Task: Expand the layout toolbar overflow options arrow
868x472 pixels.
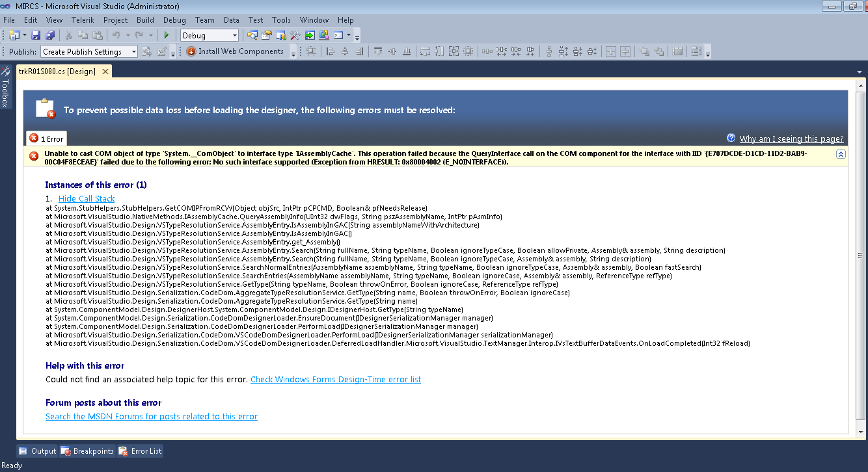Action: click(707, 52)
